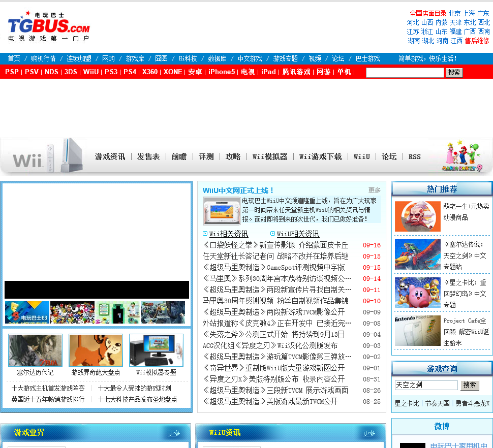Open the 电玩巴士E3 slideshow thumbnail
The height and width of the screenshot is (448, 493).
point(27,312)
